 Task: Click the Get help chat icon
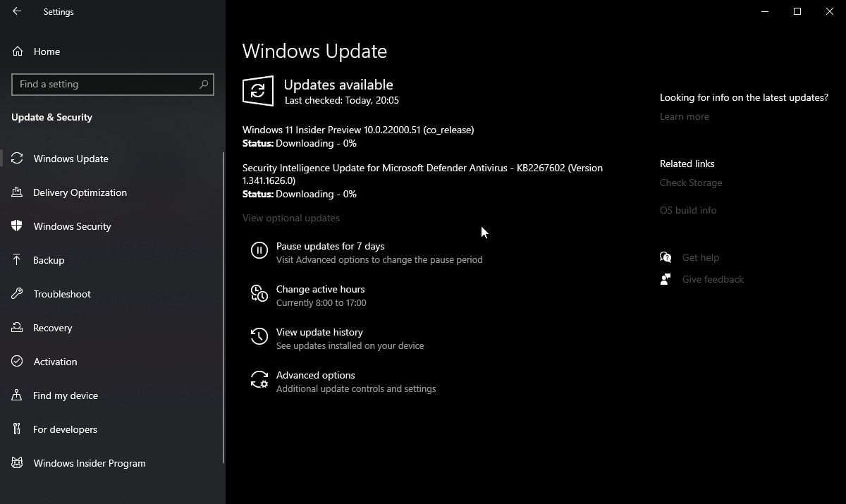coord(666,257)
